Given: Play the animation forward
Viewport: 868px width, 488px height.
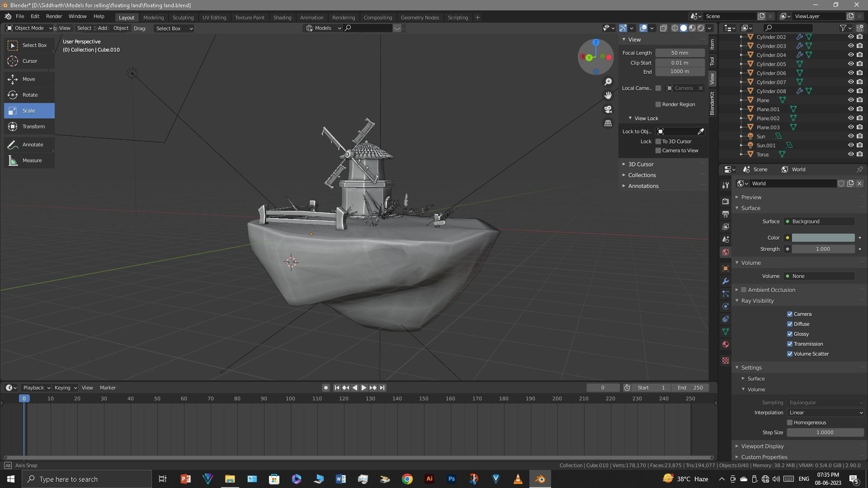Looking at the screenshot, I should [x=363, y=388].
